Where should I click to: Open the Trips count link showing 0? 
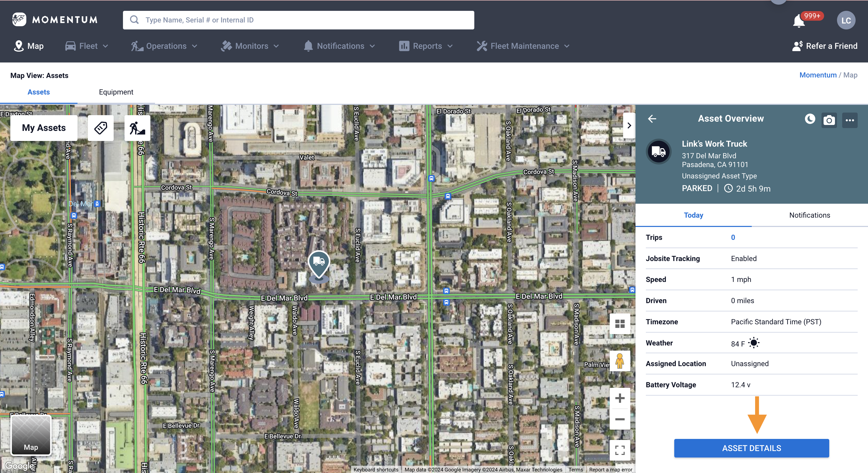click(x=733, y=237)
